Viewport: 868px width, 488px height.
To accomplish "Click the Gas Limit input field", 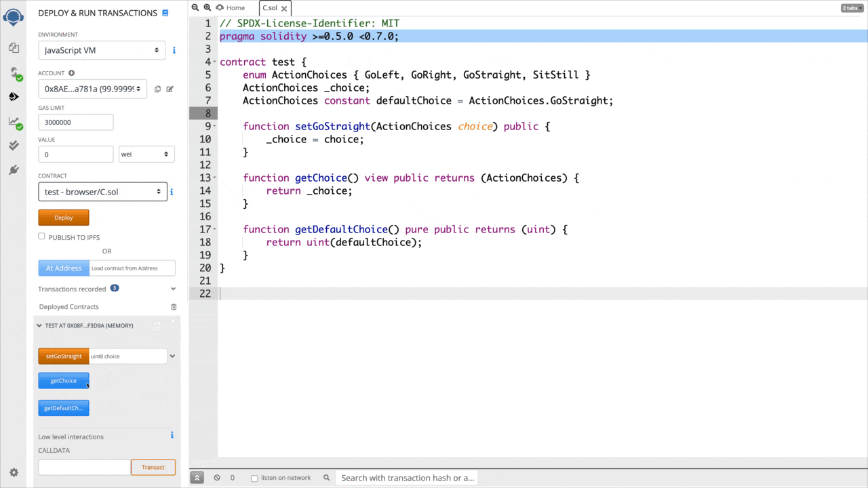I will (75, 123).
